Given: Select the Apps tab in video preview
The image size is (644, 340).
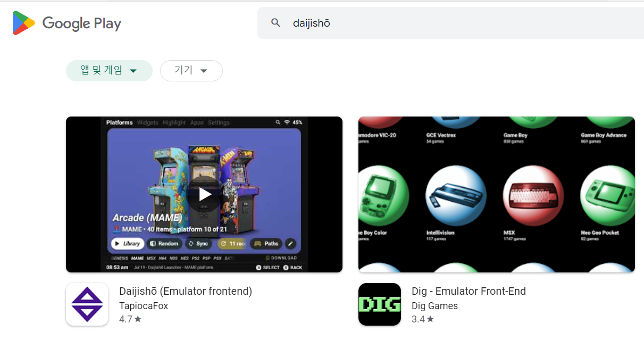Looking at the screenshot, I should [197, 122].
